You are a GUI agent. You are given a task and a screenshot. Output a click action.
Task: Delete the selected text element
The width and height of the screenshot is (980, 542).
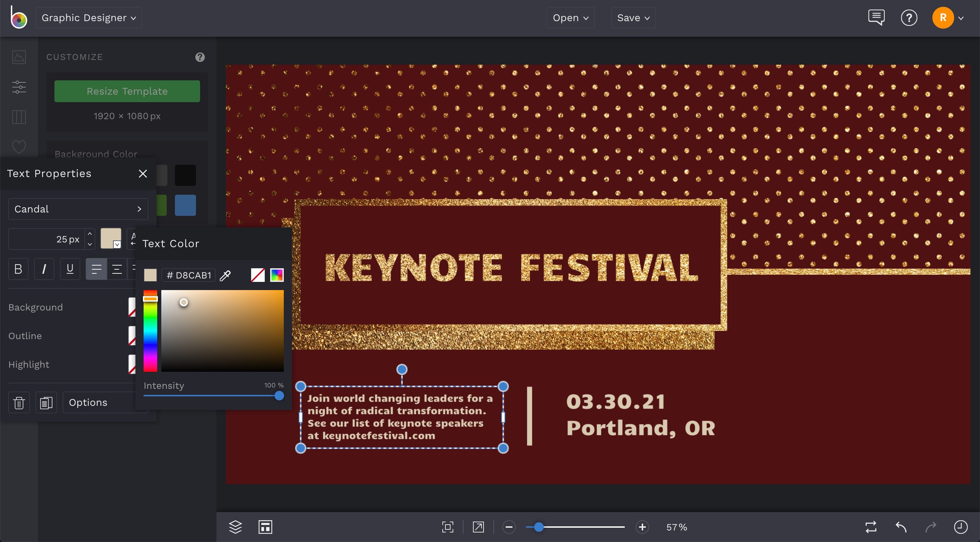(x=19, y=402)
